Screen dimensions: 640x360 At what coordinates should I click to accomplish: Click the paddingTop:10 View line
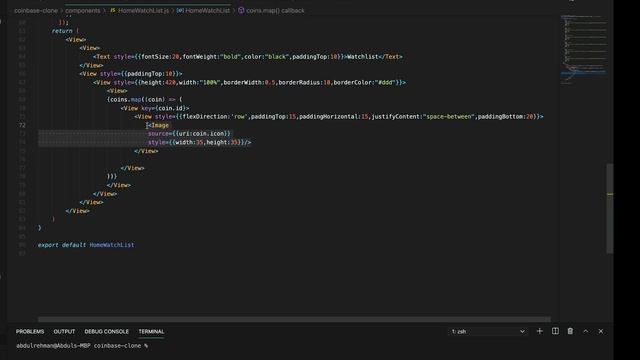(131, 74)
